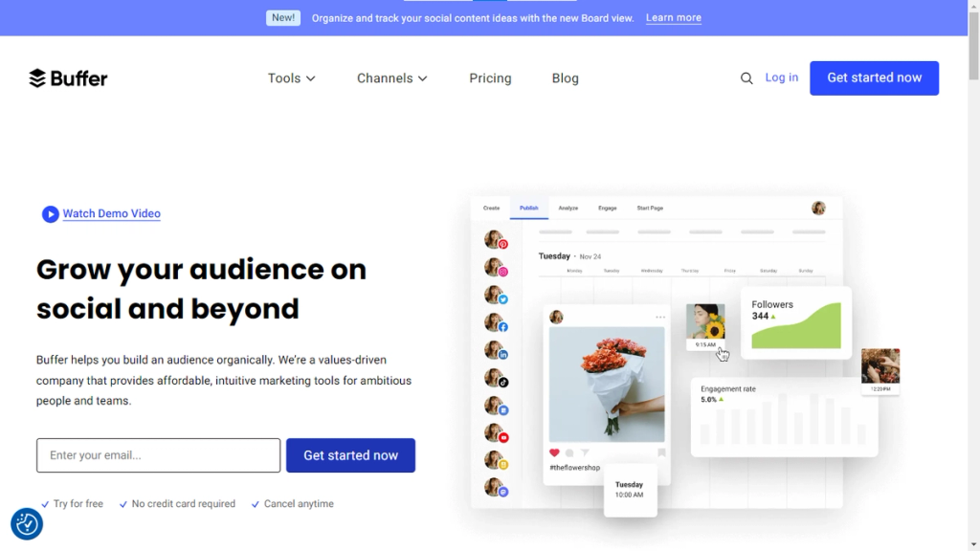Follow the Learn more banner link
The image size is (980, 551).
[673, 17]
